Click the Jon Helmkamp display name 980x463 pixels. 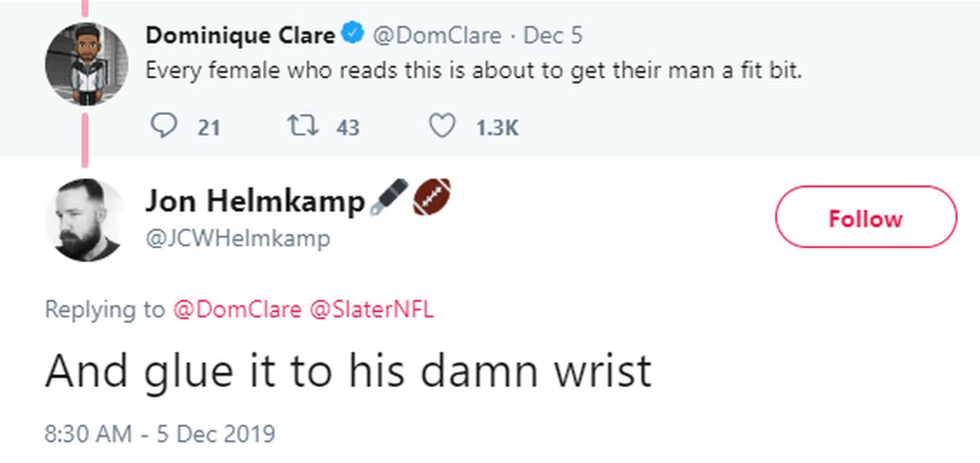coord(255,201)
